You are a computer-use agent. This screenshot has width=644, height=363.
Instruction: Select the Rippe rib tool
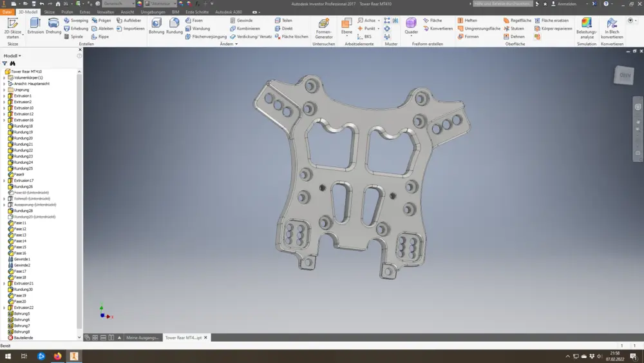(100, 37)
